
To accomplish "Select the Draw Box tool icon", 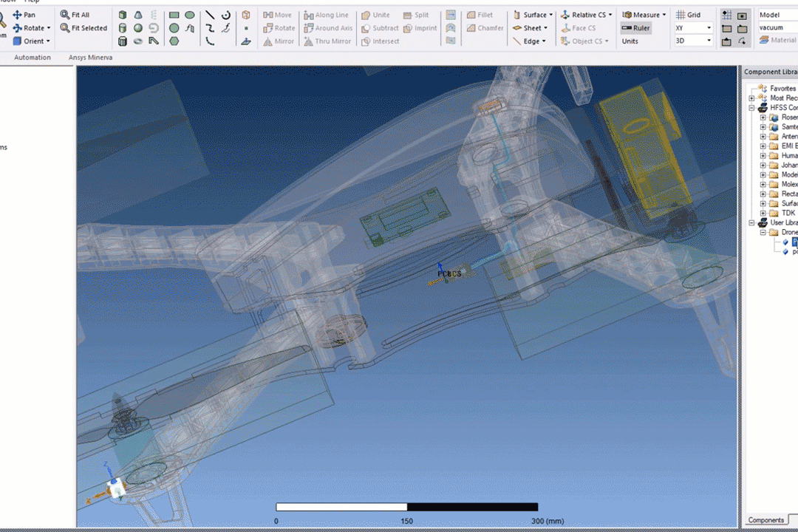I will (123, 15).
